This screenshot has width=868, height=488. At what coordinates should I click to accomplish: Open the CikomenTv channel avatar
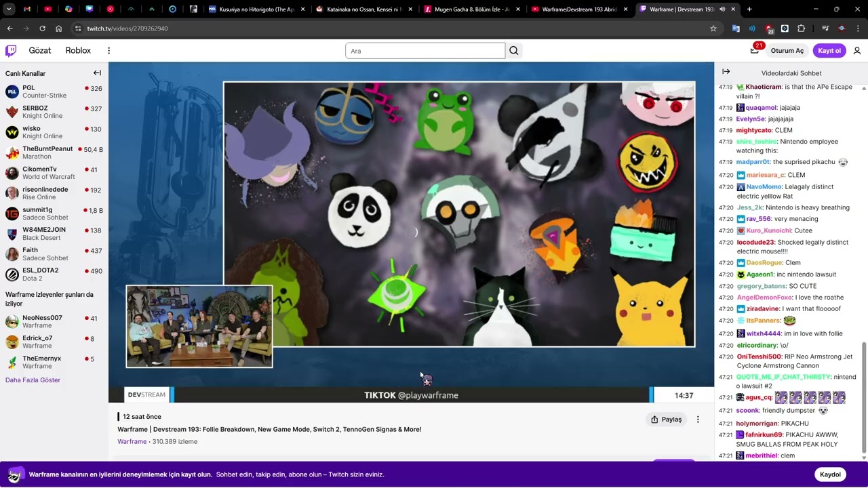(x=12, y=173)
